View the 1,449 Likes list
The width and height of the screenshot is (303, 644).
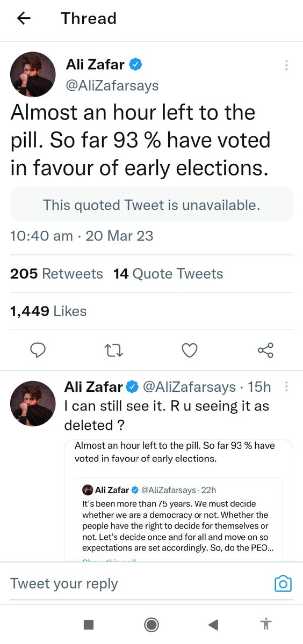[48, 311]
